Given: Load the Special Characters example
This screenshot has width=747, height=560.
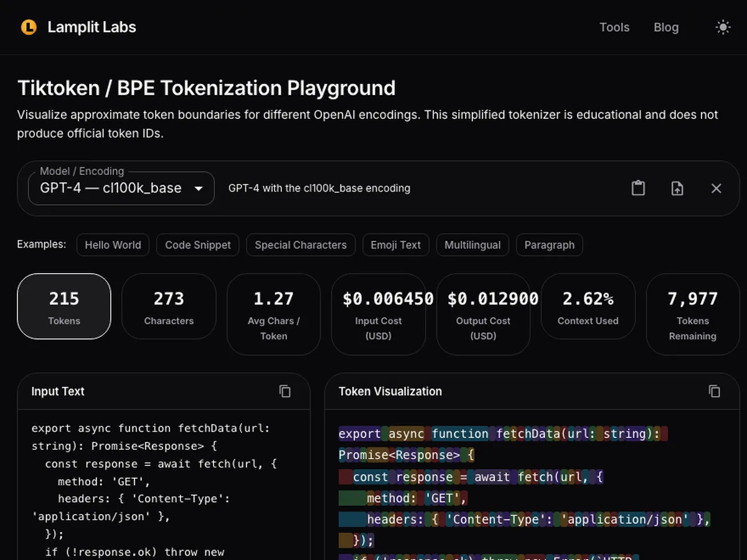Looking at the screenshot, I should pyautogui.click(x=301, y=245).
